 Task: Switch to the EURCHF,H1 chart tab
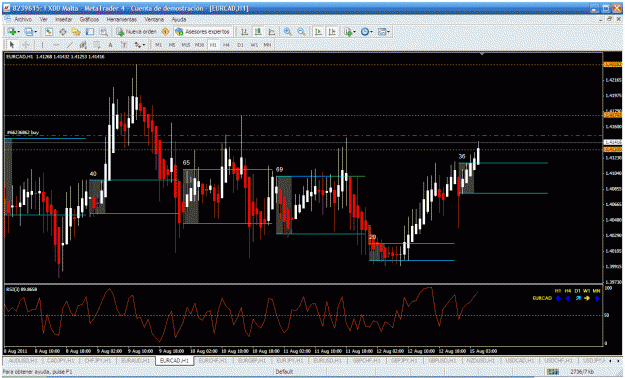click(213, 360)
